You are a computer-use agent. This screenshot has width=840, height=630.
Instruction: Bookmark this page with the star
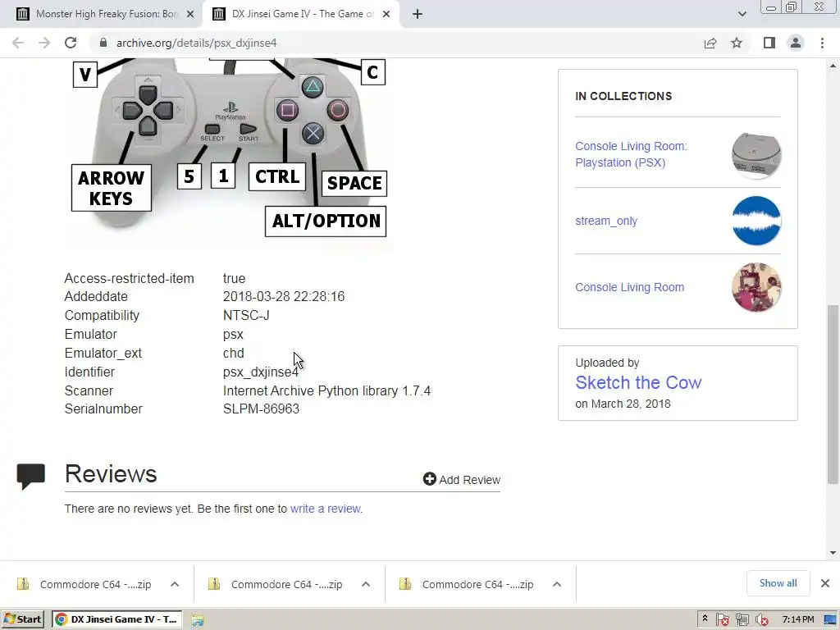coord(737,43)
